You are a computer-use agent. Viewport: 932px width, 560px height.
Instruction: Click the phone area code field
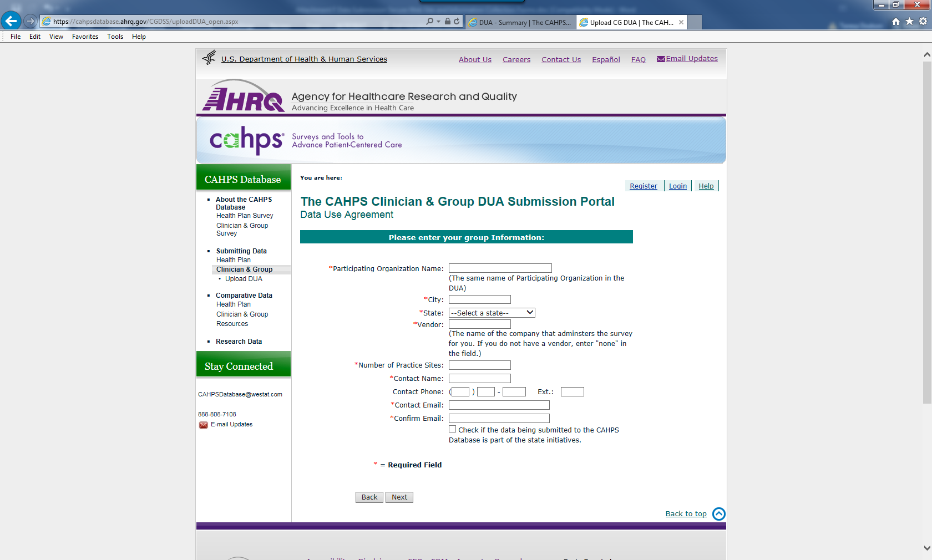(x=461, y=392)
